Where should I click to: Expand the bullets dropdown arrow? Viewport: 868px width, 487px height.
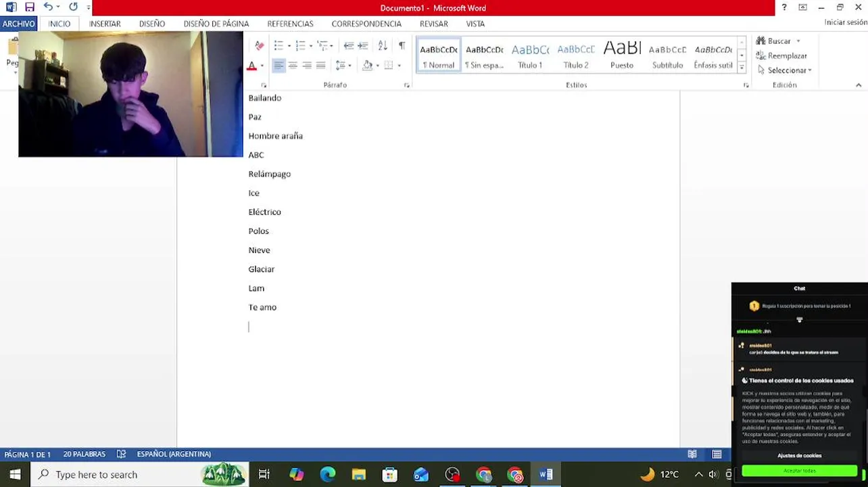coord(289,46)
